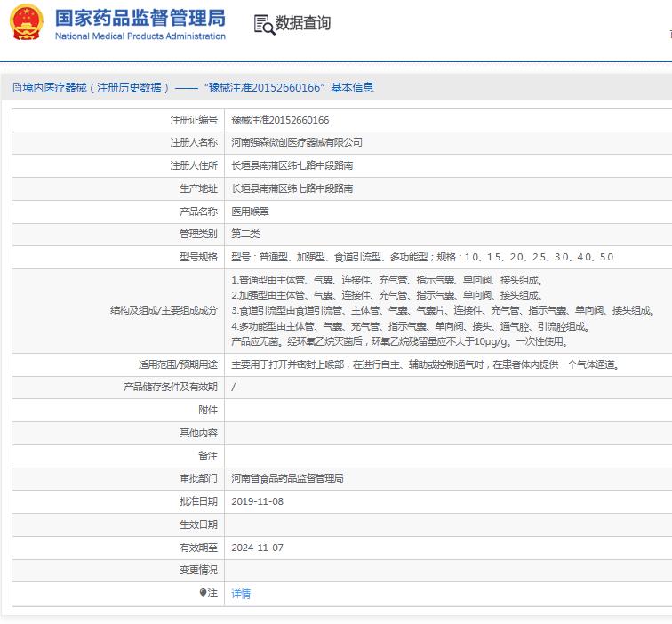Click expiry date 2024-11-07
672x624 pixels.
tap(257, 548)
